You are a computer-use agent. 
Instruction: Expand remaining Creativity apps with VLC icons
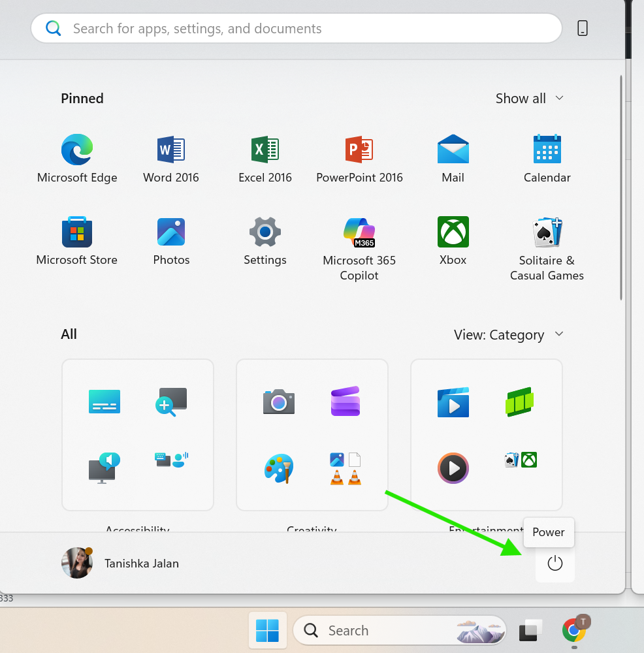(346, 468)
